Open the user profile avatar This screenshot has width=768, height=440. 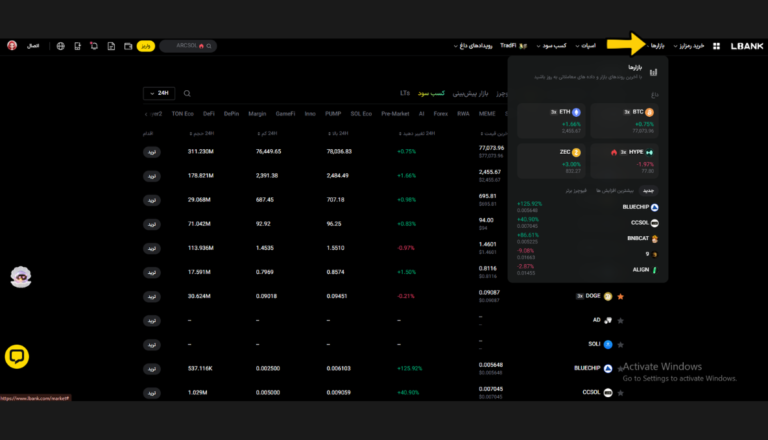pos(12,46)
